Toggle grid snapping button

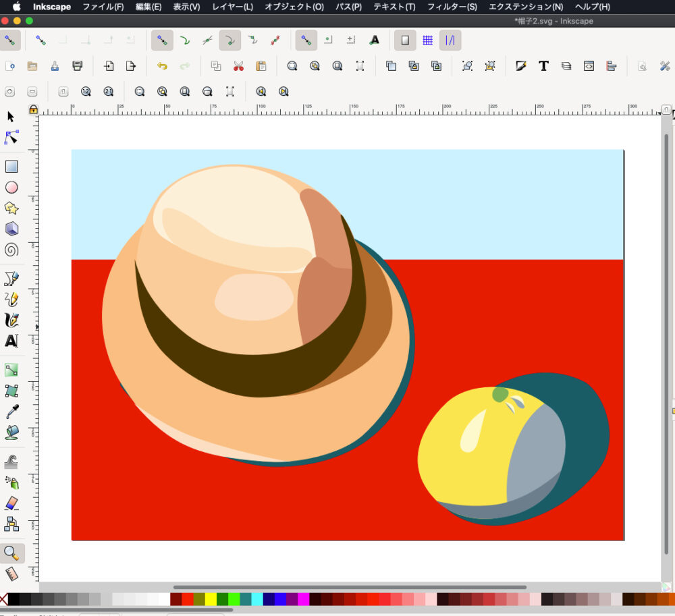(427, 40)
